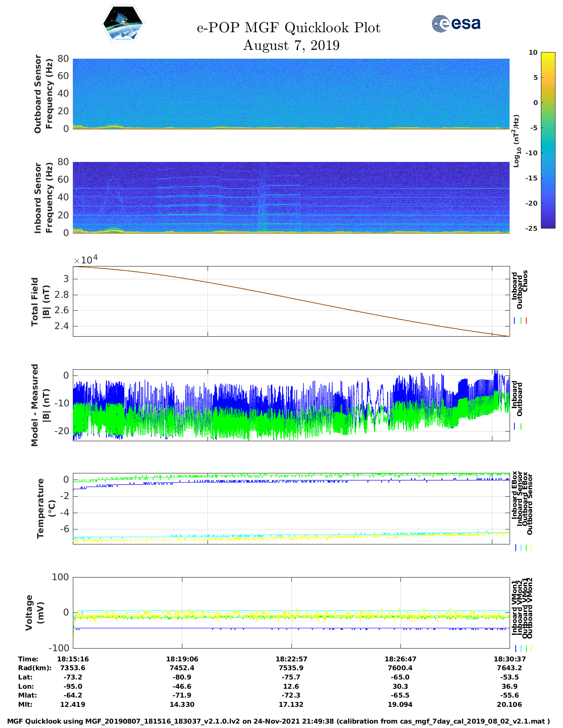Click the Model - Measured |B| plot
The height and width of the screenshot is (728, 563).
pyautogui.click(x=291, y=405)
